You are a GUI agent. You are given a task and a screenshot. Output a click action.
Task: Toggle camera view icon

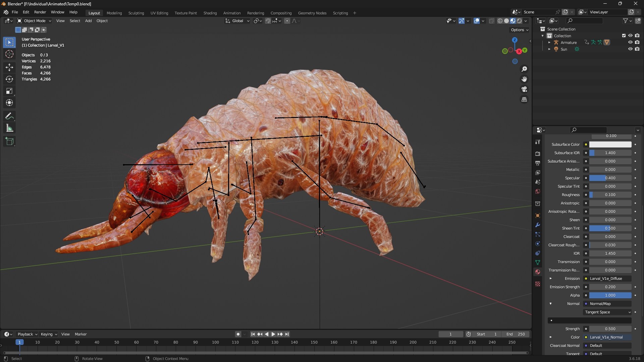(524, 89)
